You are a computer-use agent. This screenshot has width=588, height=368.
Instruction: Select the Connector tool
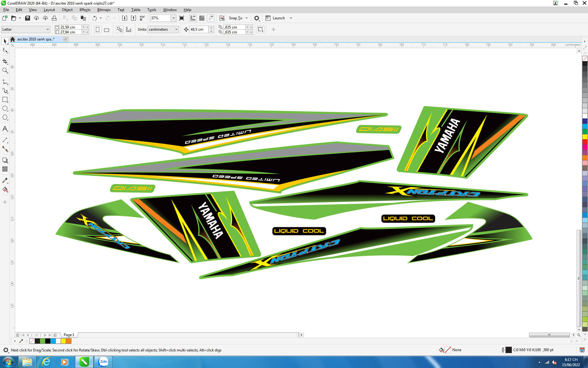coord(5,149)
